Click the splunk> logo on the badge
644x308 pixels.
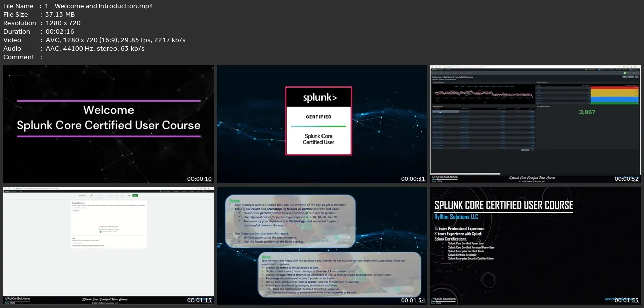pos(319,98)
